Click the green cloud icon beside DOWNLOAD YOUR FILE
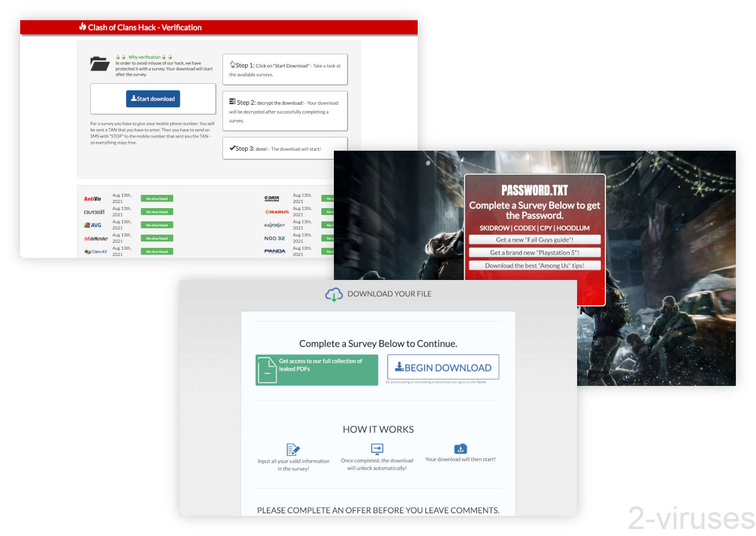The image size is (756, 536). (x=334, y=294)
